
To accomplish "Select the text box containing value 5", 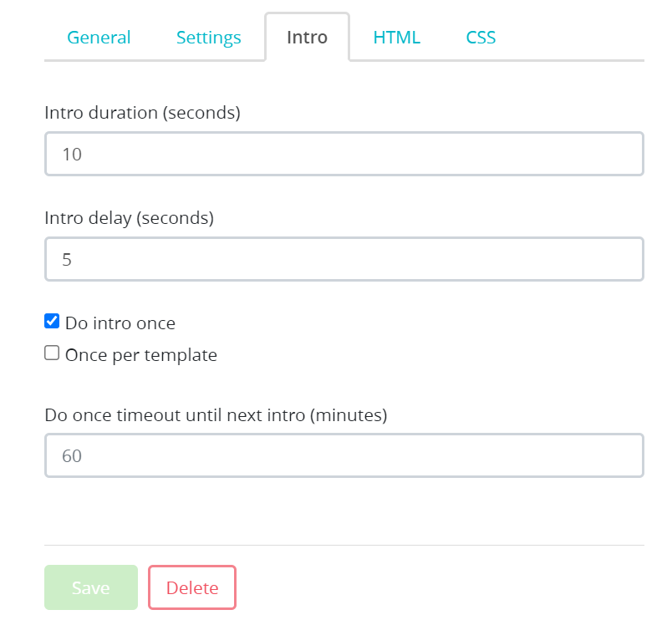I will (344, 260).
